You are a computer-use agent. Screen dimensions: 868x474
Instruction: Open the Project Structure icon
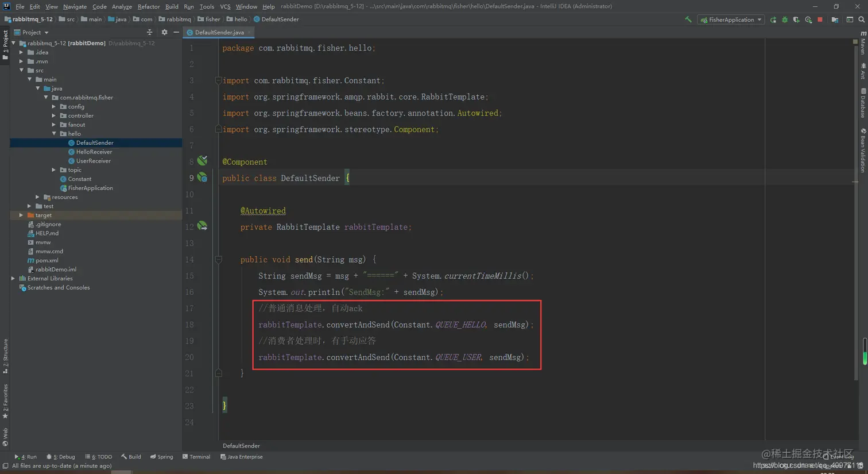(835, 20)
